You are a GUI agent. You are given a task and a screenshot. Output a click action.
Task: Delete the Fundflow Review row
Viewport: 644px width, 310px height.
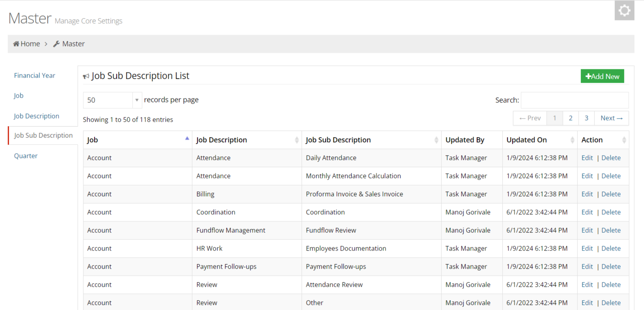tap(611, 230)
